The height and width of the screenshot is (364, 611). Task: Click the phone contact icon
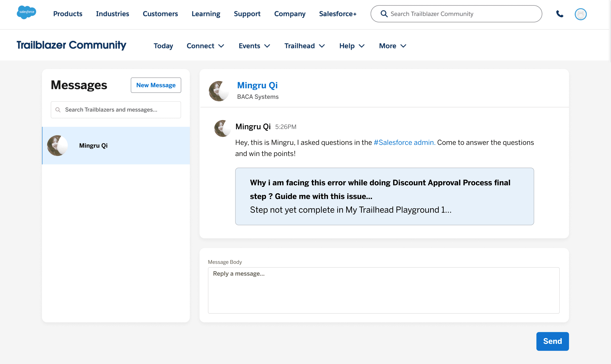tap(559, 14)
